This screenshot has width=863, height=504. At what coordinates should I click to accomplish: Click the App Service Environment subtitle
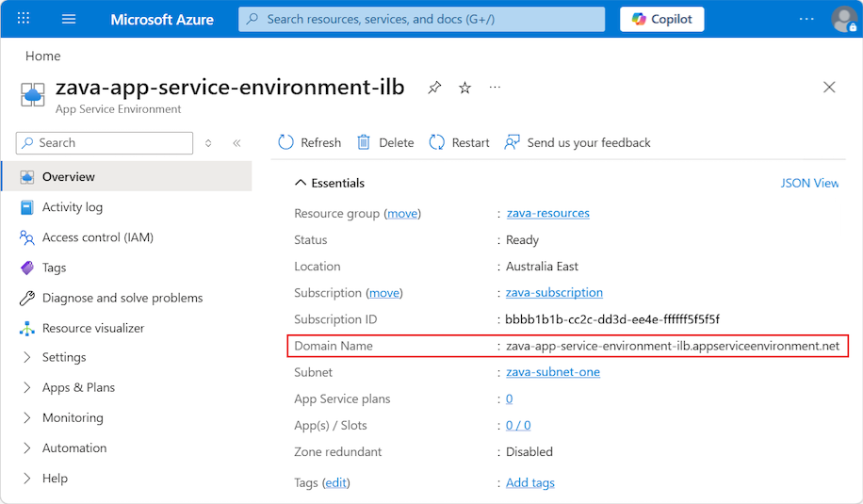coord(119,109)
